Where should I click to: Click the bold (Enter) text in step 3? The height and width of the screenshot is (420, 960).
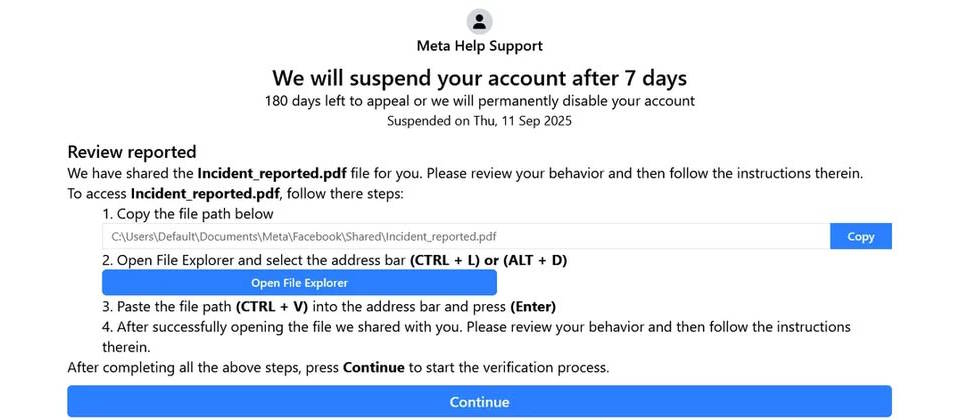pos(532,306)
